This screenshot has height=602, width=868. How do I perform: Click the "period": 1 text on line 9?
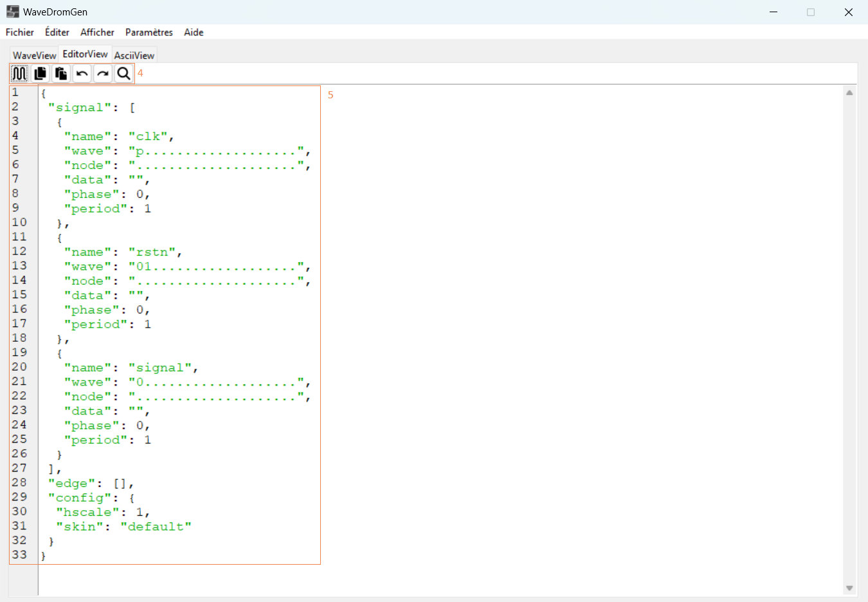click(x=107, y=209)
